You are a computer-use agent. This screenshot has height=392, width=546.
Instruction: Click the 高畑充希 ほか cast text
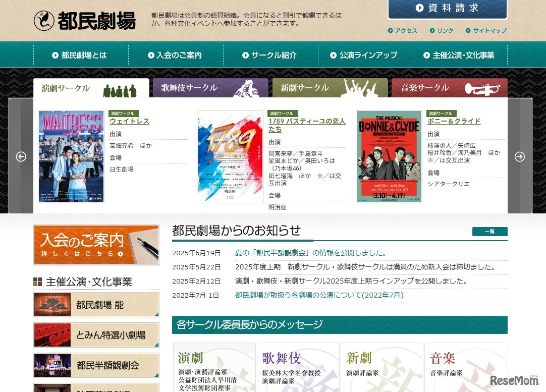(131, 145)
